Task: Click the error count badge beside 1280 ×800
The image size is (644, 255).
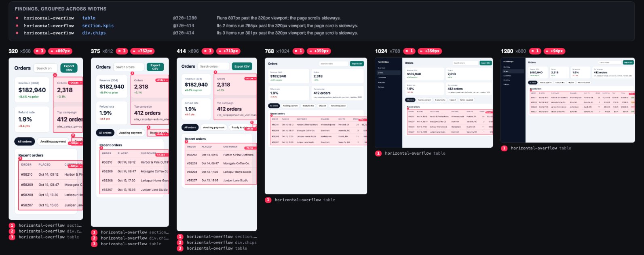Action: point(535,51)
